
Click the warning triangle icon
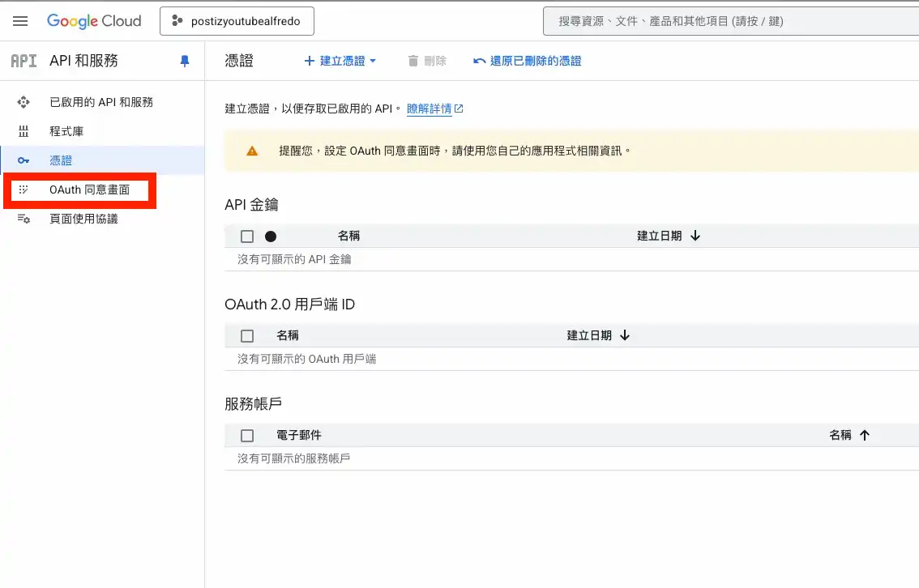click(x=252, y=151)
